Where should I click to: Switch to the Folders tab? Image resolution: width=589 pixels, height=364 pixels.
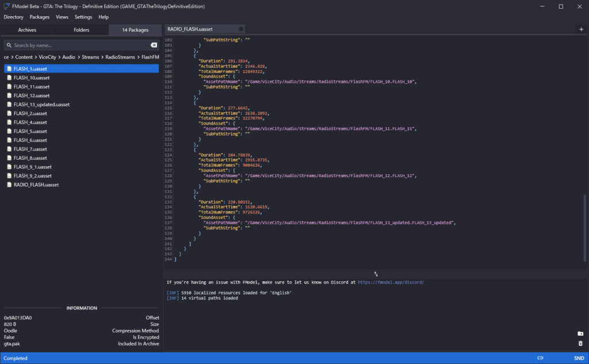(x=81, y=30)
